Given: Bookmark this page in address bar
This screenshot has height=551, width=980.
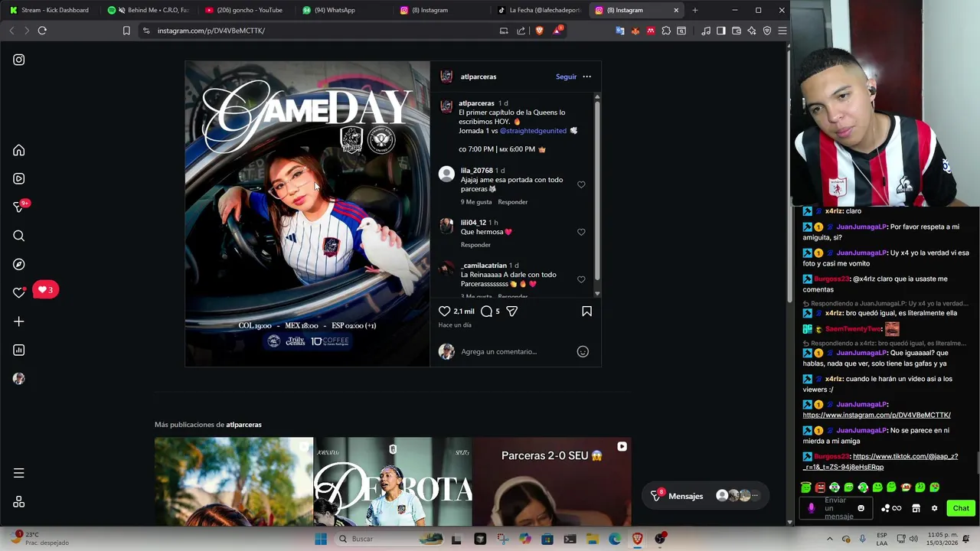Looking at the screenshot, I should pos(126,31).
